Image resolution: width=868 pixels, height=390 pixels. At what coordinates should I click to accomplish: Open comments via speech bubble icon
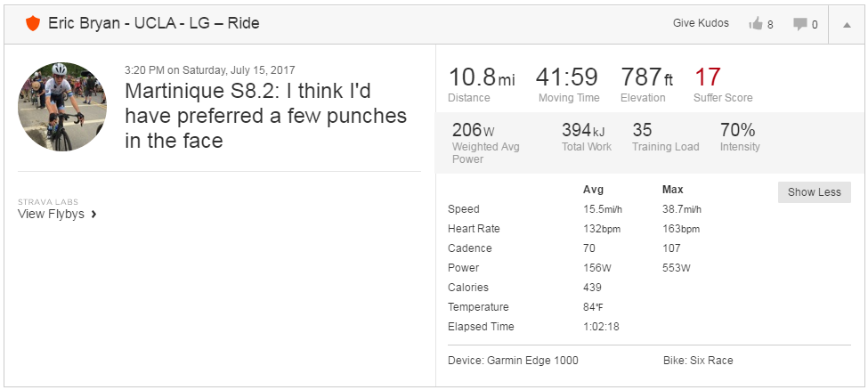click(800, 24)
